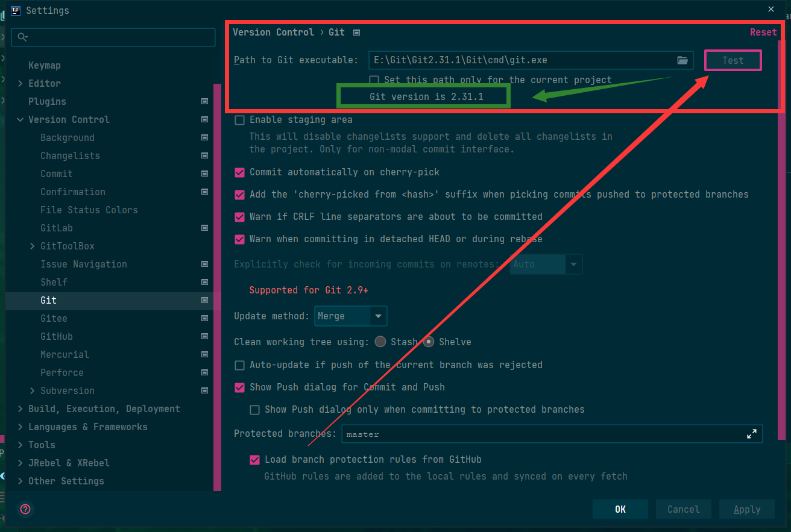Click the project-level icon beside Subversion
Image resolution: width=791 pixels, height=532 pixels.
205,390
